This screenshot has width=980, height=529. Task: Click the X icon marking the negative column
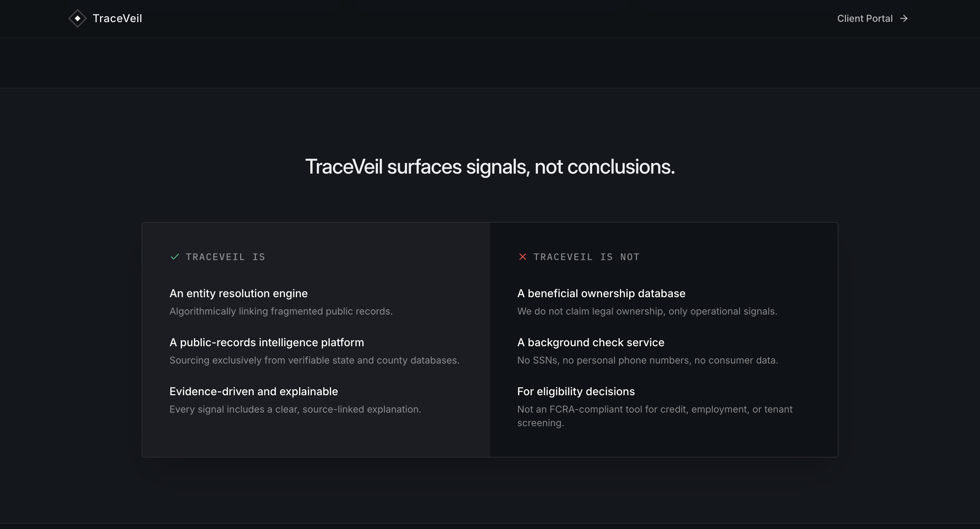523,257
